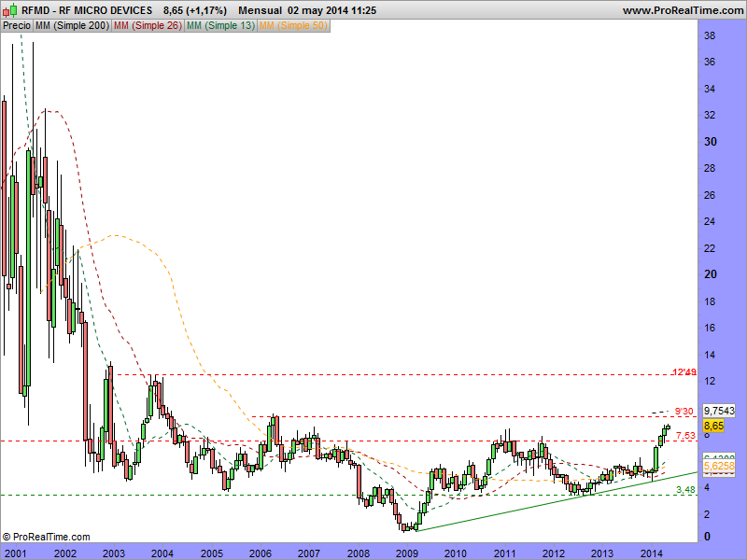Click the 32 price axis label

[x=710, y=115]
